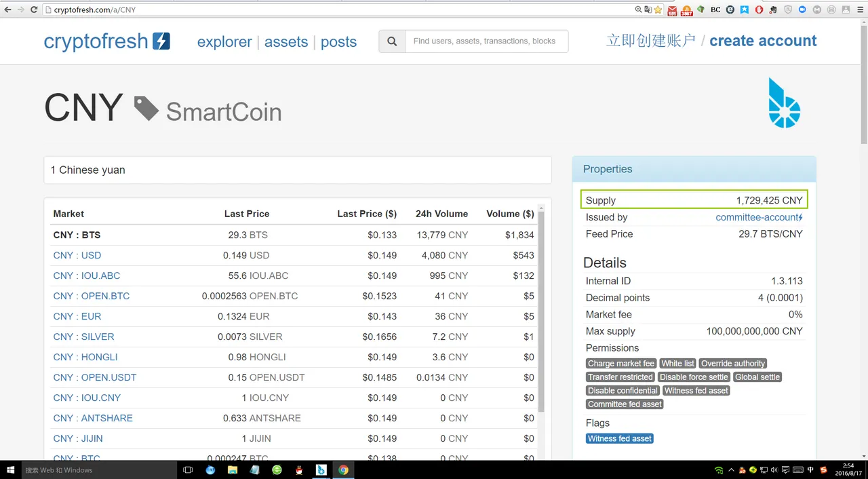The height and width of the screenshot is (479, 868).
Task: Click the Global settle permission badge
Action: (757, 377)
